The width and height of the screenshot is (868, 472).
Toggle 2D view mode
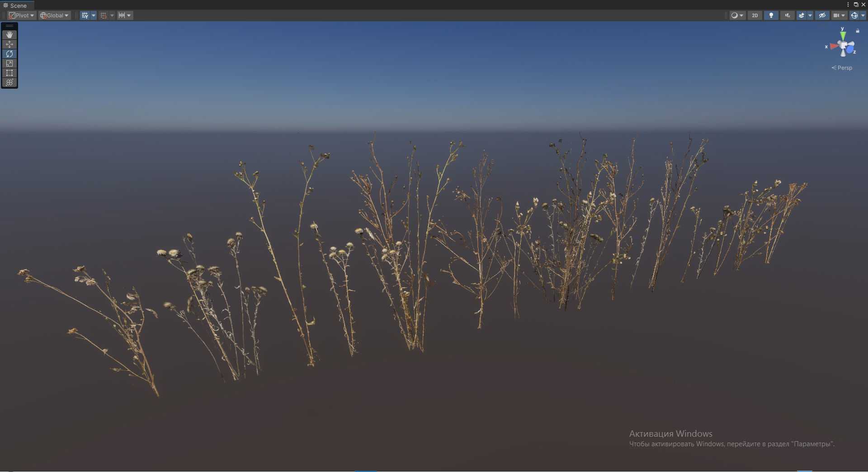pos(755,15)
